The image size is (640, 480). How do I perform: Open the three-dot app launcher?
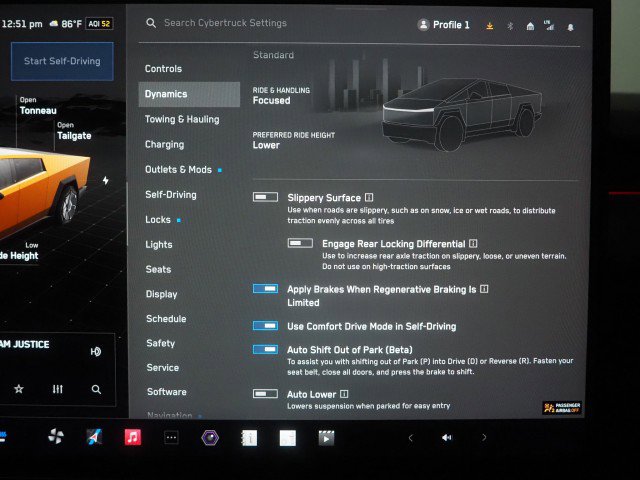171,438
